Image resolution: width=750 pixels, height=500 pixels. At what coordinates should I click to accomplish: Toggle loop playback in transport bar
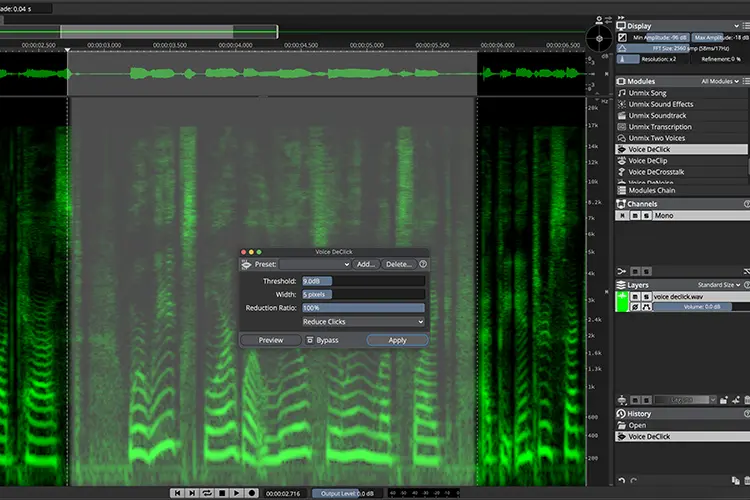207,493
